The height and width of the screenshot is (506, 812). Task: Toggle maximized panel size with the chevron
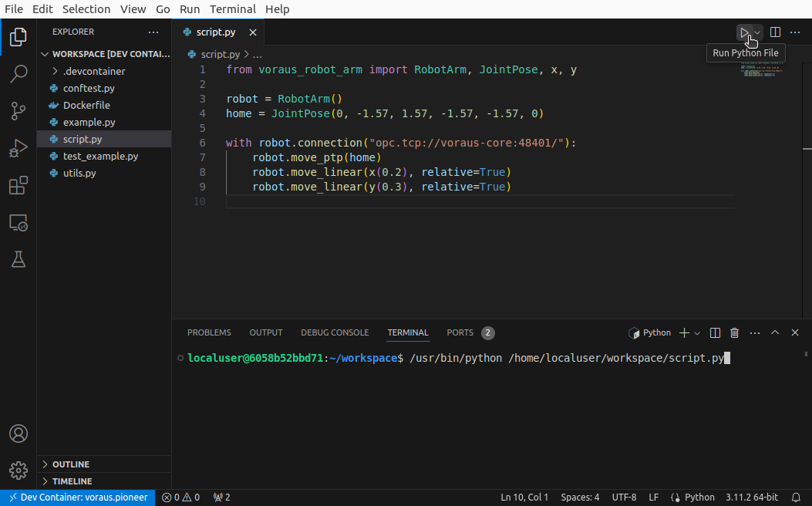coord(775,332)
